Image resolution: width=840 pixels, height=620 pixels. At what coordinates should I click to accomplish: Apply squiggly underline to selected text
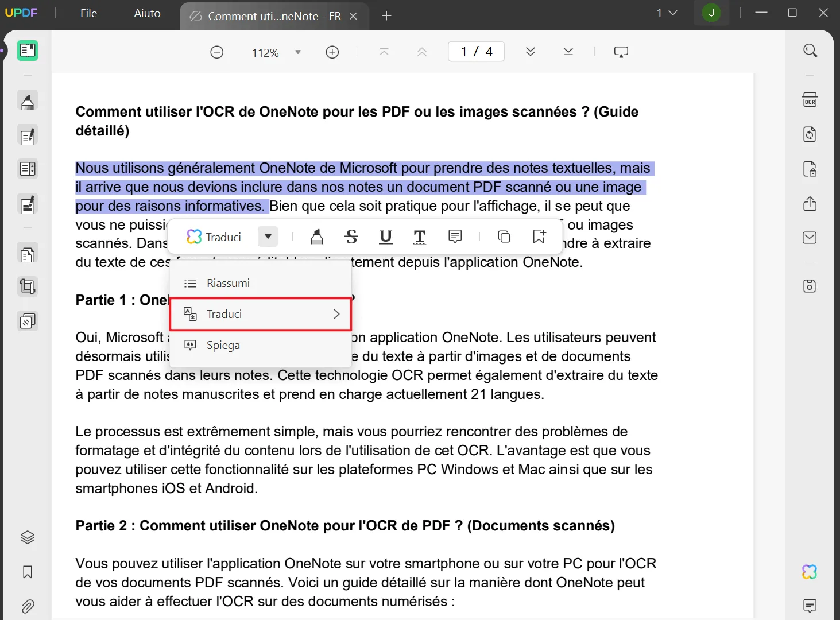pyautogui.click(x=420, y=237)
